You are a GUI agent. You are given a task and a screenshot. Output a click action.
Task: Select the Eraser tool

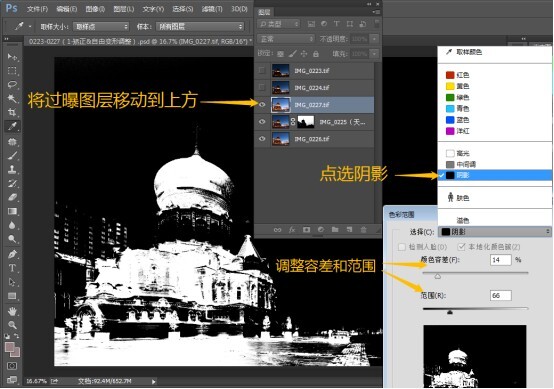point(12,197)
